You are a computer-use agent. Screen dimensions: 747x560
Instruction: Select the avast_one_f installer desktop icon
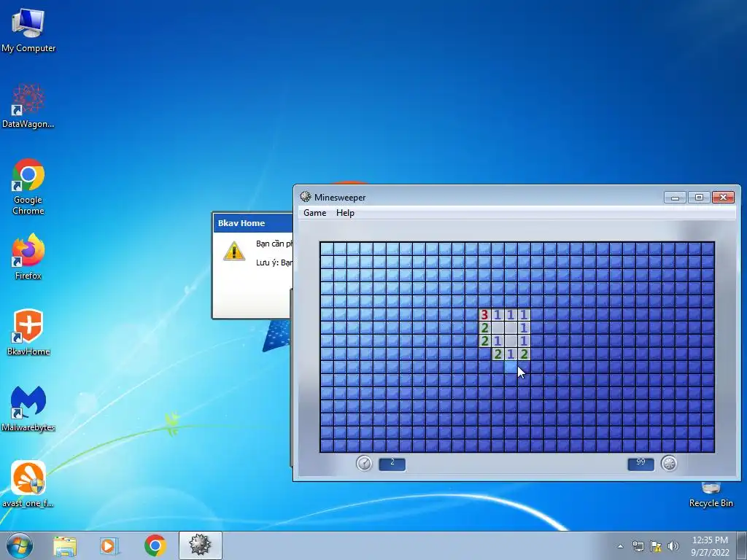[28, 484]
